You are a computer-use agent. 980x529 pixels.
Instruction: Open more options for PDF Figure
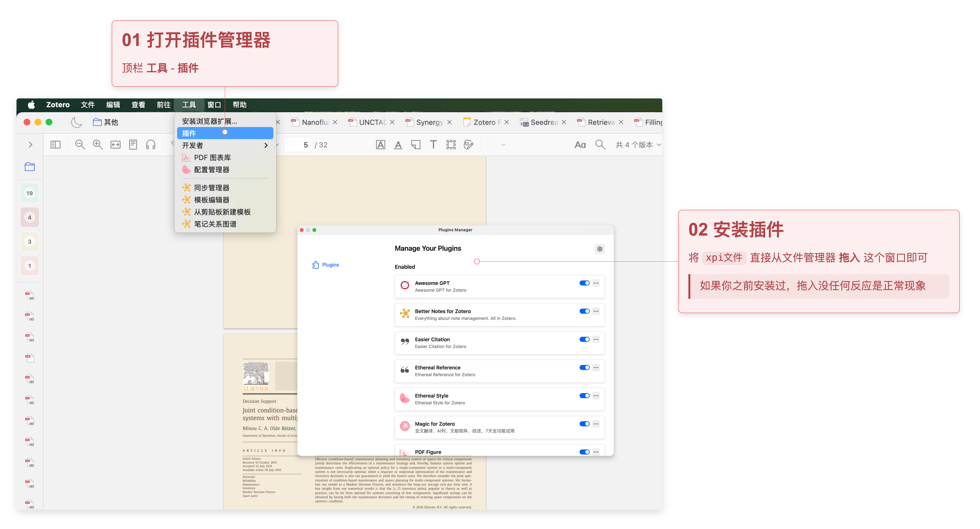click(596, 452)
